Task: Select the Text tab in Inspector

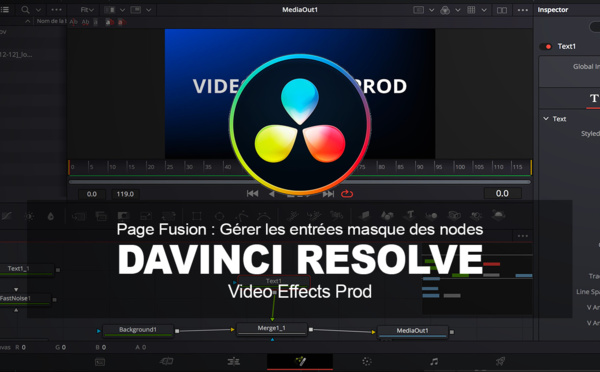Action: pyautogui.click(x=593, y=98)
